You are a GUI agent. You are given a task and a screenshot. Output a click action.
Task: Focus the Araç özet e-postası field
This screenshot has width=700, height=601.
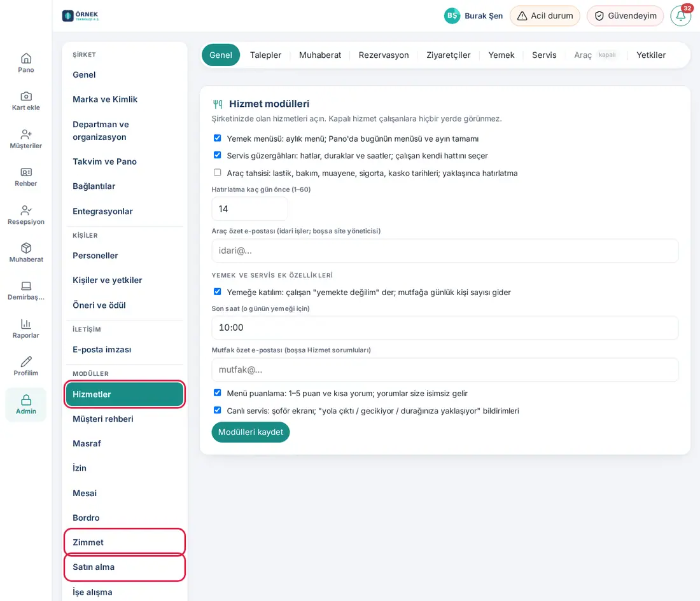click(x=445, y=251)
